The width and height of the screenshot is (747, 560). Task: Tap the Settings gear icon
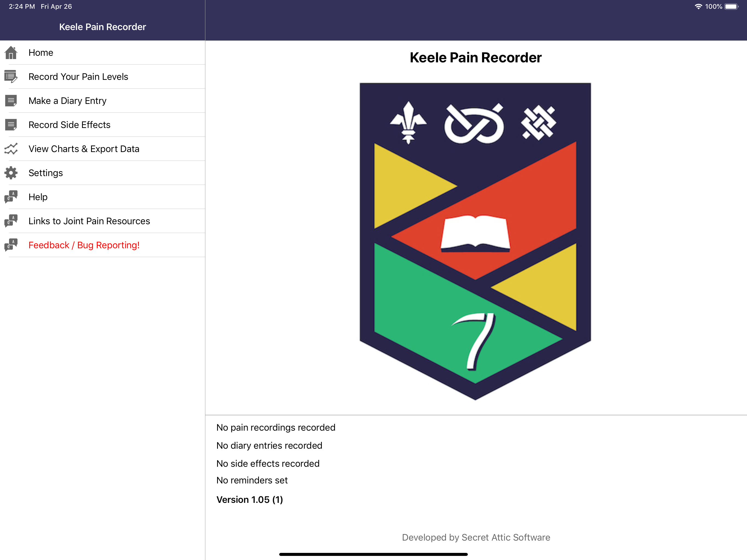[11, 173]
